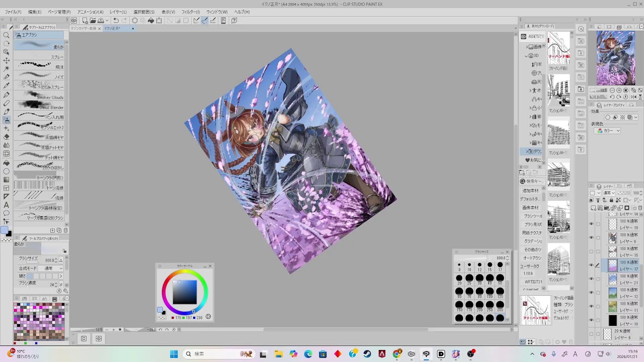644x362 pixels.
Task: Choose the Smokey Clouds sub tool
Action: (x=39, y=97)
